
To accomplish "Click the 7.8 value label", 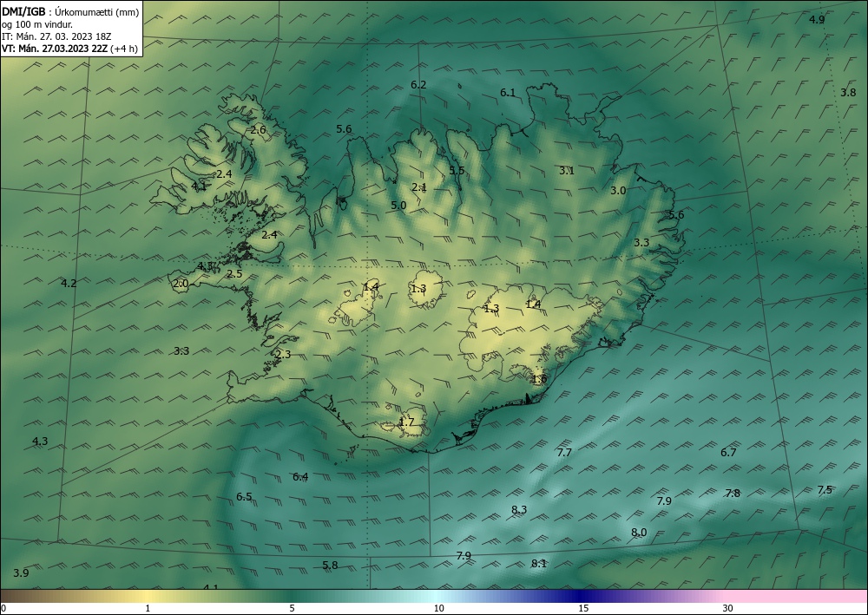I will 733,494.
